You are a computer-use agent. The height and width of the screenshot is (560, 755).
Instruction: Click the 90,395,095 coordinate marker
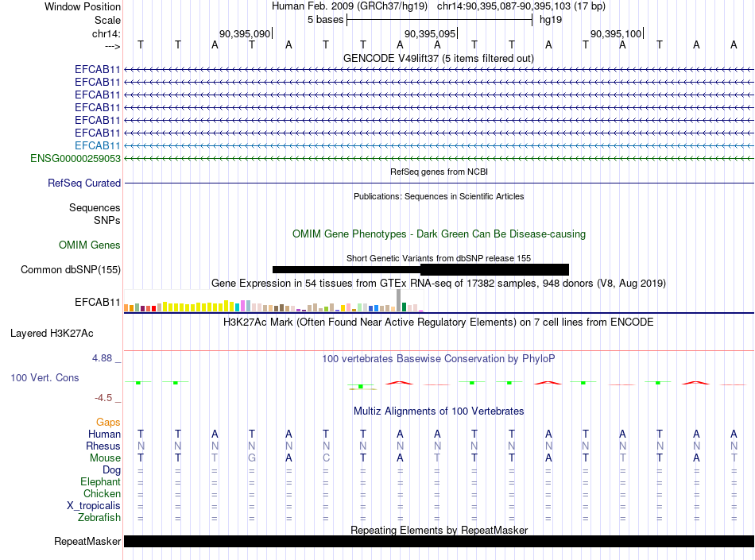coord(430,33)
